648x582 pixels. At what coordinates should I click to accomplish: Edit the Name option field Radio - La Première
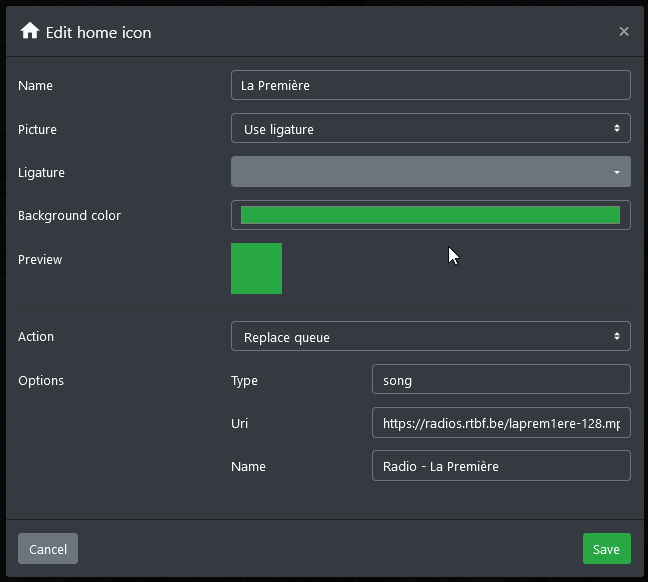[x=501, y=466]
